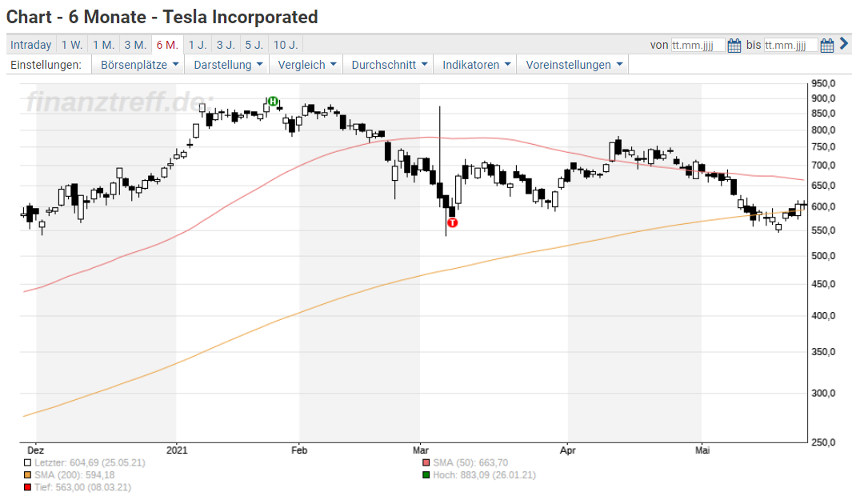Click the '950,0' price axis label
Screen dimensions: 852x504
coord(823,84)
